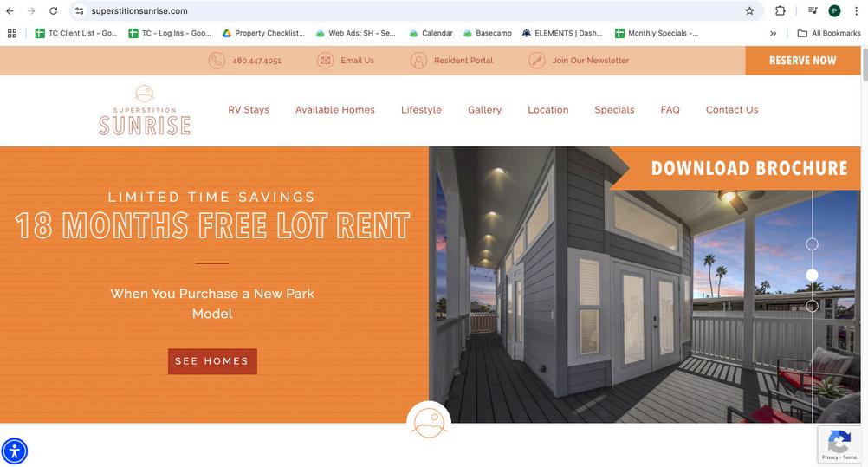Select the first hero slide indicator dot

pyautogui.click(x=812, y=244)
